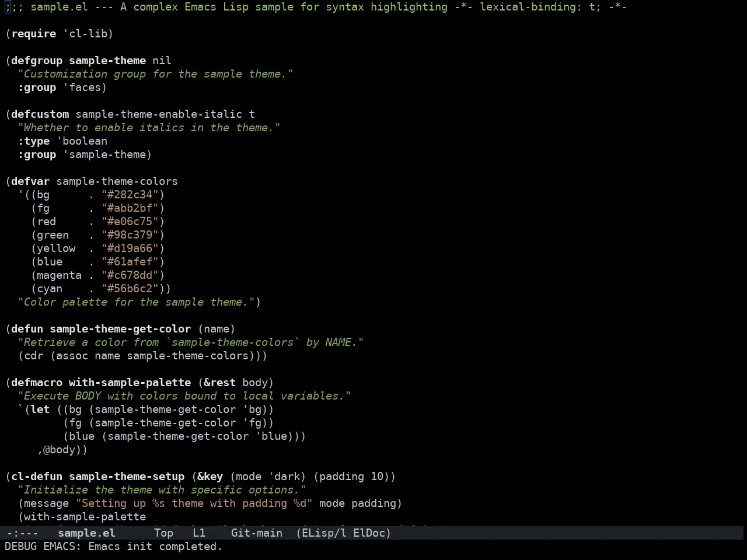Click the "#98c379" color string

(130, 235)
